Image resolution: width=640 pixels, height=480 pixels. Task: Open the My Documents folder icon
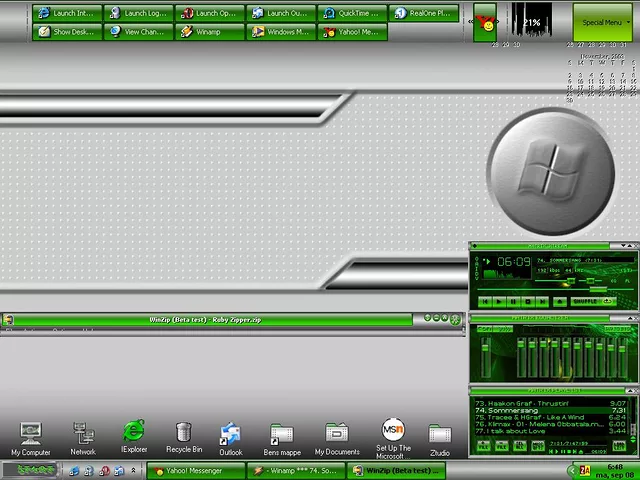336,434
